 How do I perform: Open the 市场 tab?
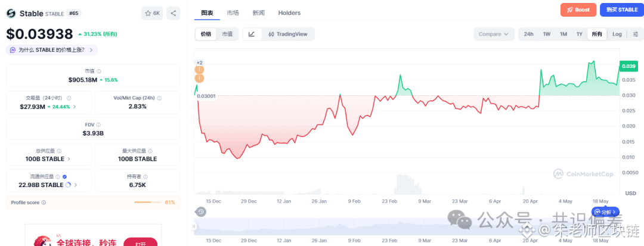coord(233,13)
